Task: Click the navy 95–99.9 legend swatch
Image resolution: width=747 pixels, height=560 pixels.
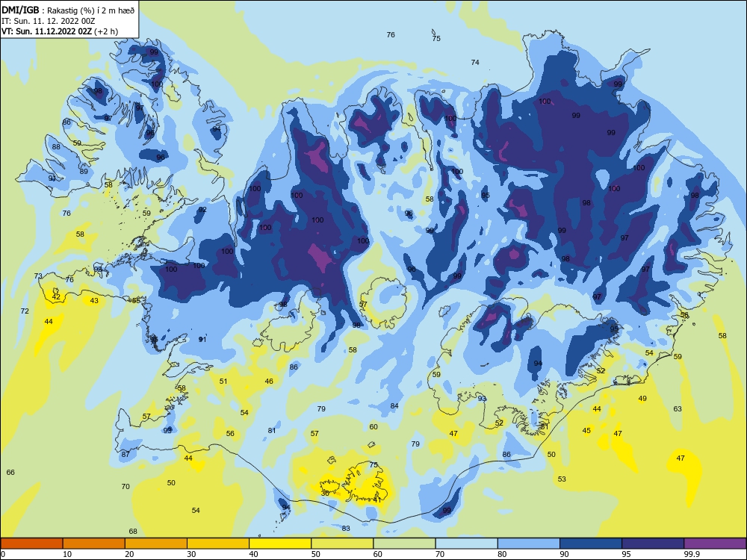Action: pyautogui.click(x=653, y=544)
